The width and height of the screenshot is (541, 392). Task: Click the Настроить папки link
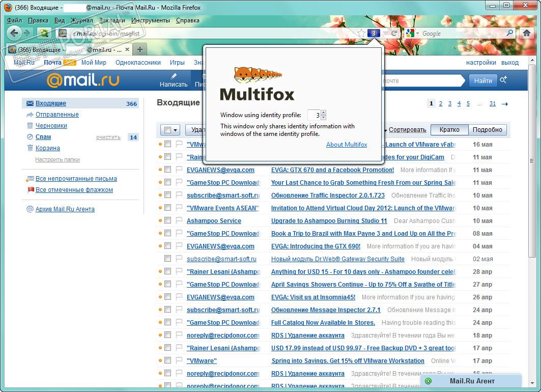58,159
